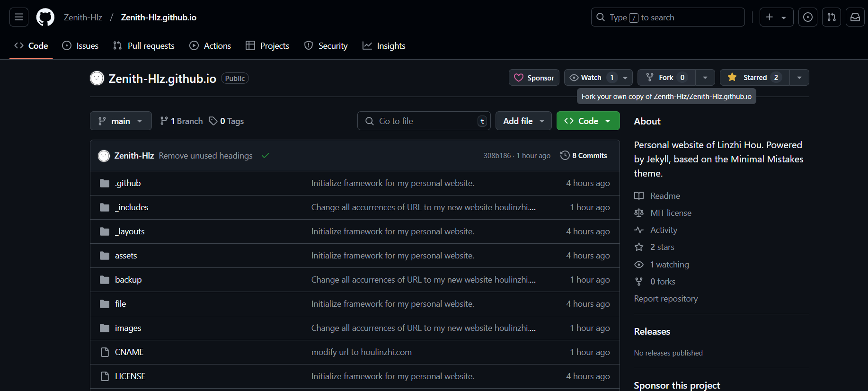
Task: Open the .github folder
Action: click(128, 183)
